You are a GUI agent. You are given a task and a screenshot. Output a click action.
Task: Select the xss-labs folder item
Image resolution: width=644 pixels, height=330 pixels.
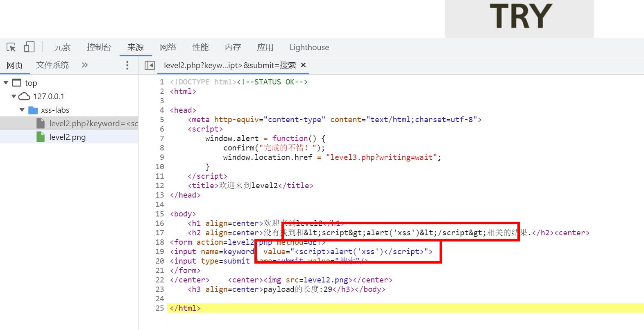[55, 110]
